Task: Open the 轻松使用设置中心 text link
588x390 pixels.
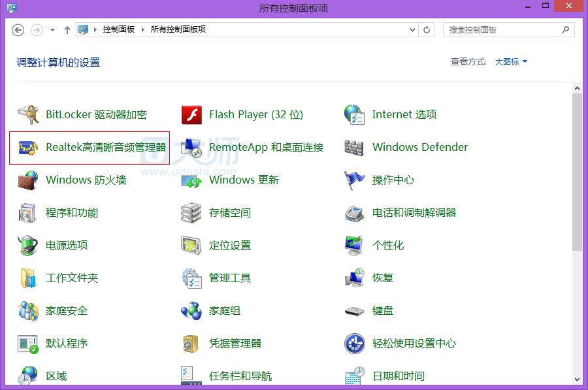Action: pos(414,344)
